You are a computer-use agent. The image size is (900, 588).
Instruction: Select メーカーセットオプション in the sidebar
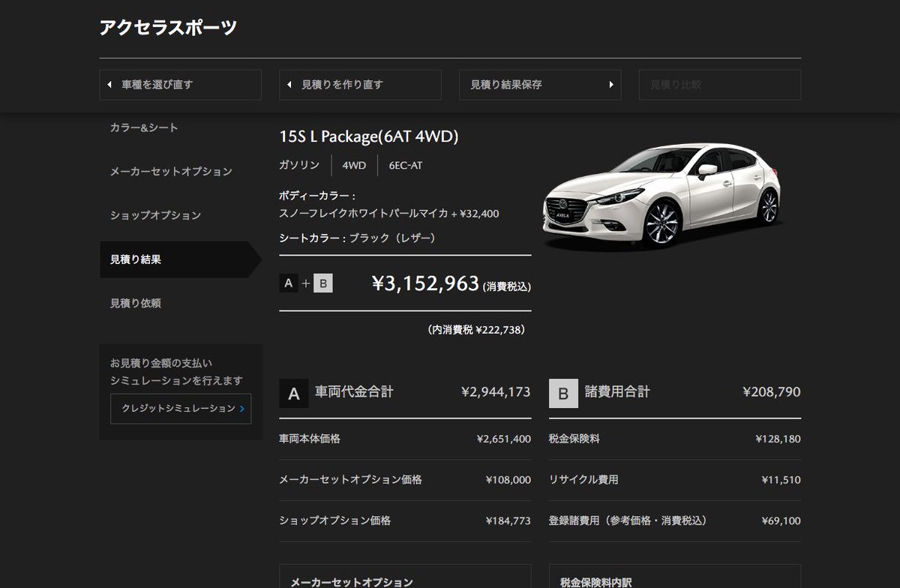click(171, 172)
